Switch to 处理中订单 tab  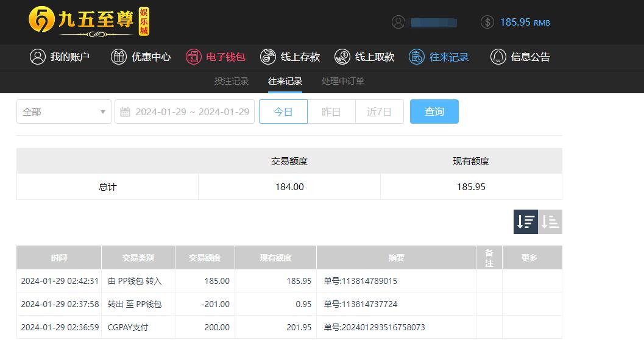point(343,81)
